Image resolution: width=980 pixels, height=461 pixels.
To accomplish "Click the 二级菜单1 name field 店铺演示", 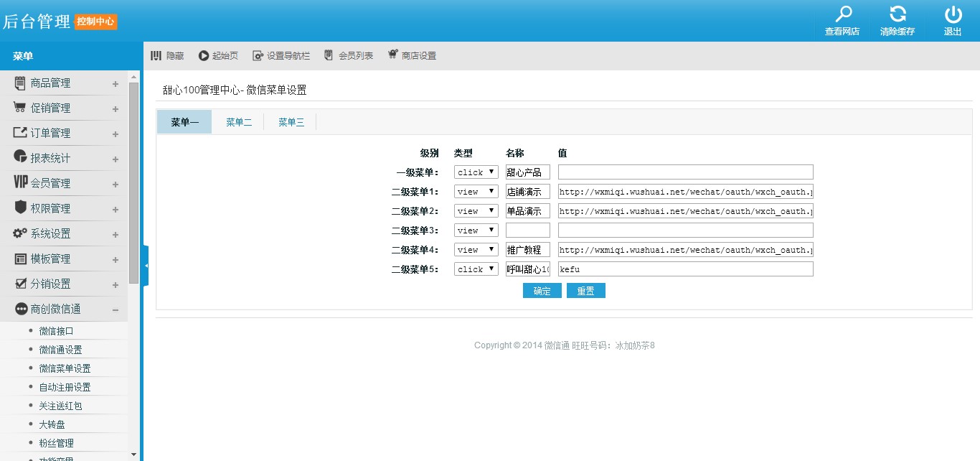I will [528, 191].
